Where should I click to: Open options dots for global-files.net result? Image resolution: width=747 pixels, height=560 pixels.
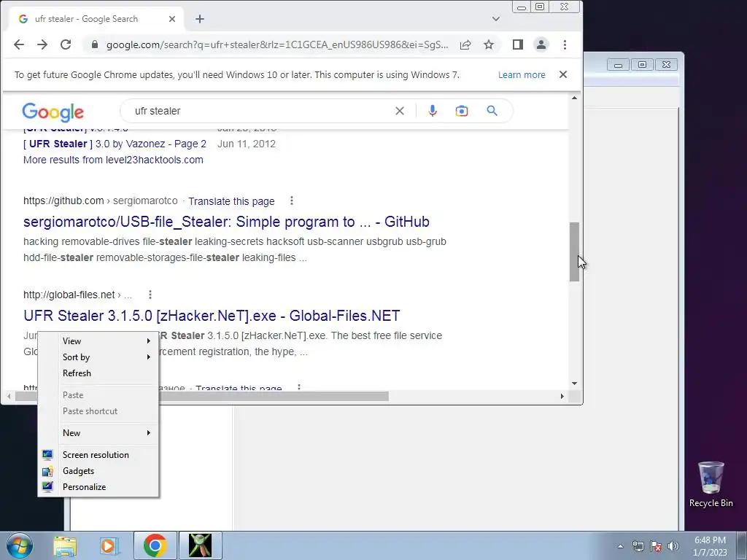(150, 295)
